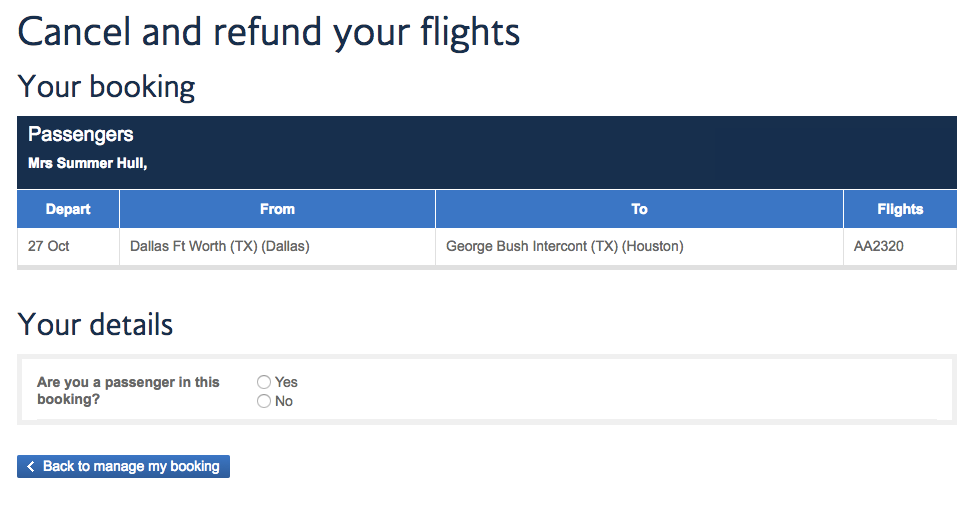Screen dimensions: 965x518
Task: Click the Depart column header
Action: click(68, 209)
